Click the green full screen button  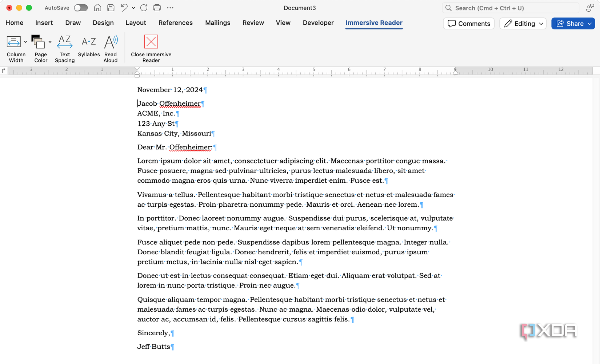tap(29, 8)
